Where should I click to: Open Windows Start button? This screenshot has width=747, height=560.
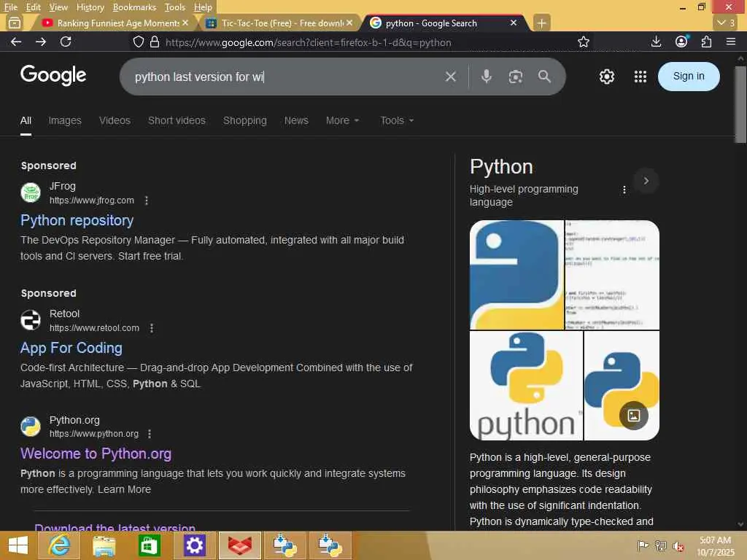(x=18, y=545)
